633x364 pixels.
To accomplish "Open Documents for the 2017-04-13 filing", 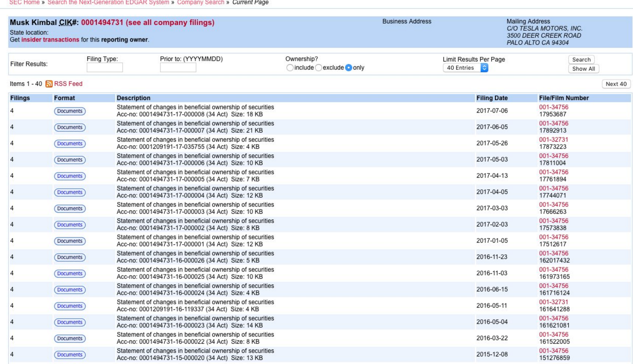I will click(70, 176).
